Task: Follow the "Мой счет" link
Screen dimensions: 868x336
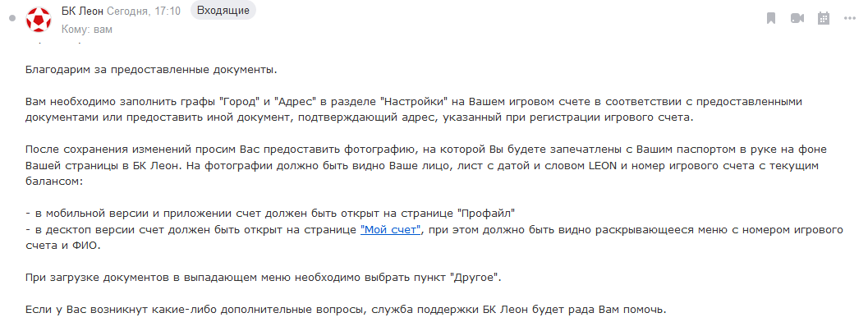Action: [391, 230]
